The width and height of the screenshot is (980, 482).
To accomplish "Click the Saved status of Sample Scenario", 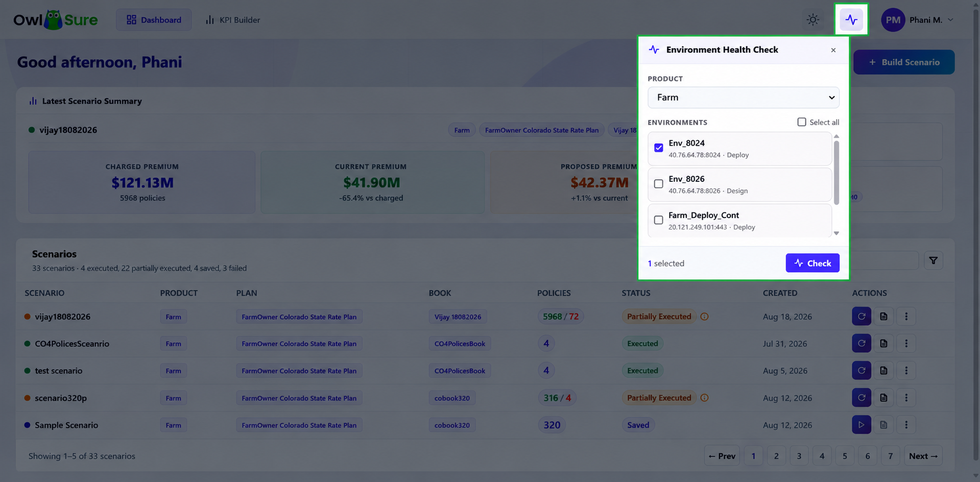I will 638,425.
